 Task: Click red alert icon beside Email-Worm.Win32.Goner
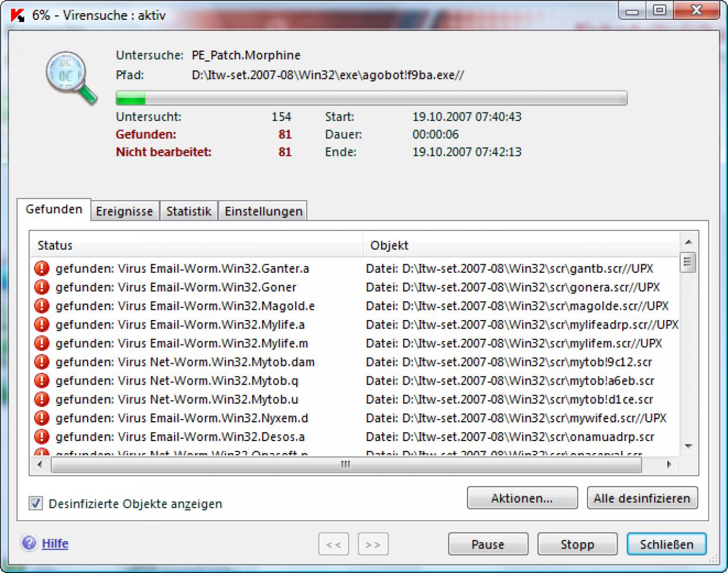[42, 287]
